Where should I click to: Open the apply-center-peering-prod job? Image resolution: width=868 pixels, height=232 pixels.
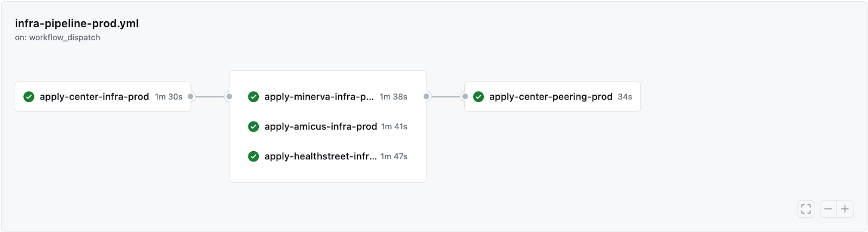[x=551, y=97]
